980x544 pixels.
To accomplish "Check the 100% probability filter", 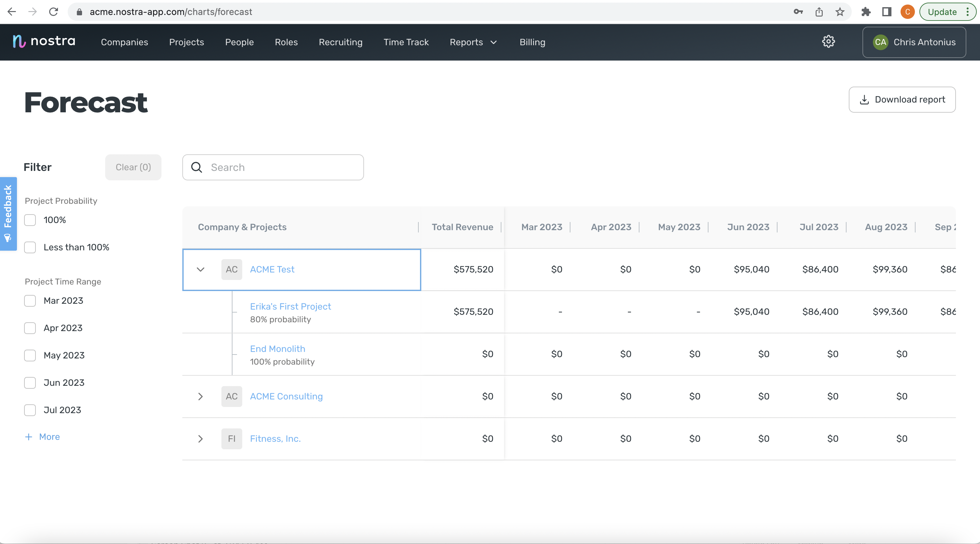I will pos(30,220).
